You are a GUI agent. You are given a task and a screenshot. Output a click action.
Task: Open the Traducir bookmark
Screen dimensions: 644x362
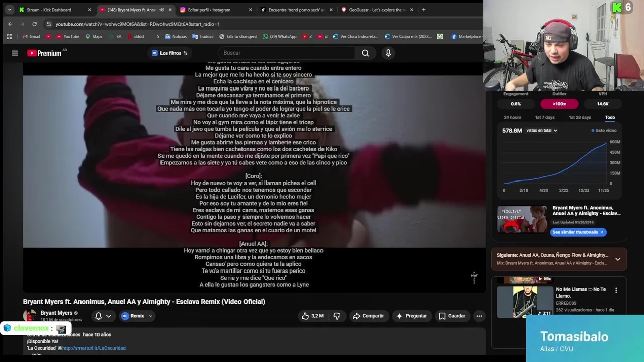203,36
